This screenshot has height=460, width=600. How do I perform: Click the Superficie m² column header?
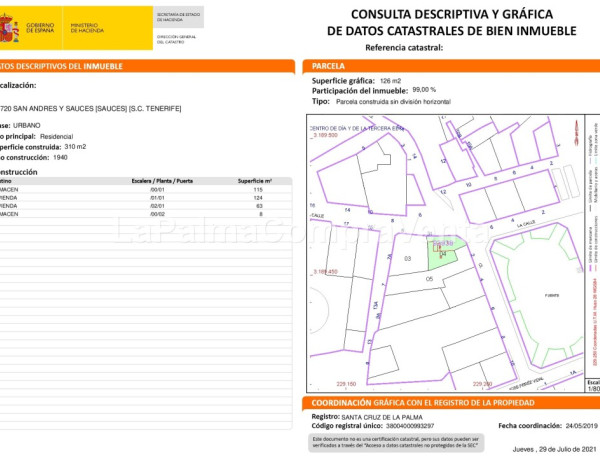coord(256,181)
